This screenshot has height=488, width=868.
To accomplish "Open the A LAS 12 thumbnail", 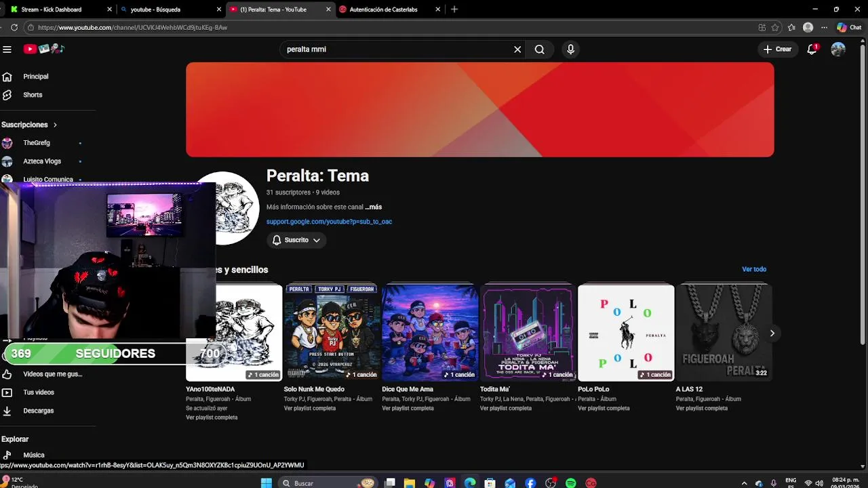I will pyautogui.click(x=724, y=332).
